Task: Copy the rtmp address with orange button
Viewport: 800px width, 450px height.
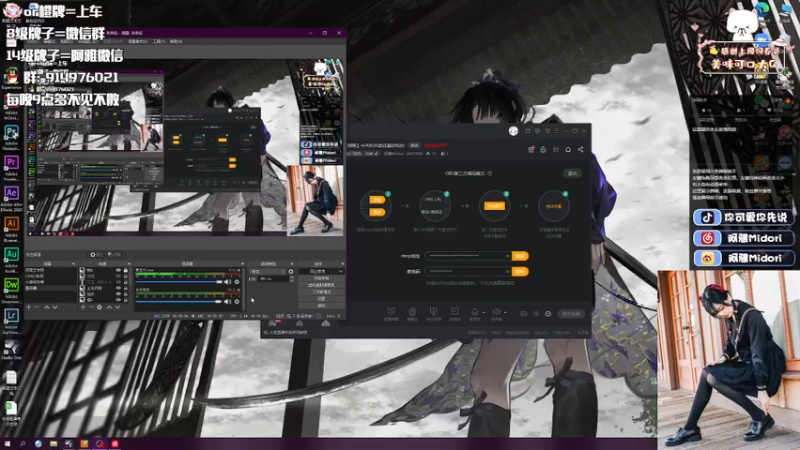Action: pyautogui.click(x=520, y=256)
